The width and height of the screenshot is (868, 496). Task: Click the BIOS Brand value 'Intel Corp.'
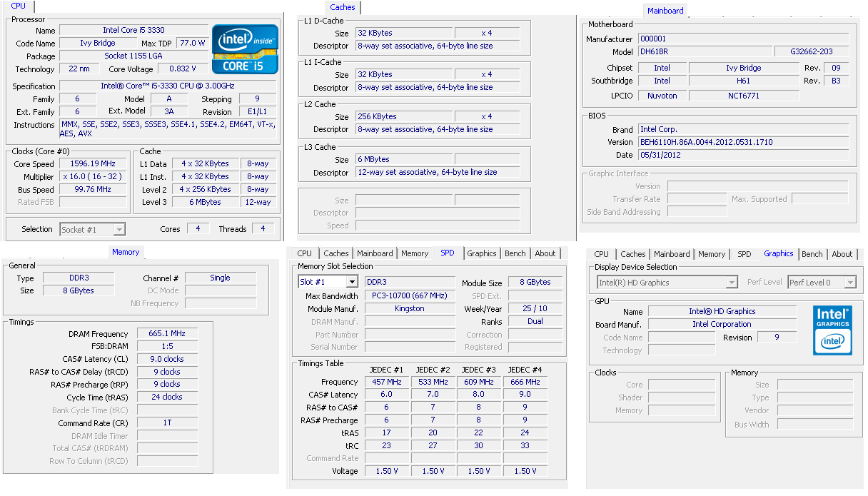tap(744, 129)
